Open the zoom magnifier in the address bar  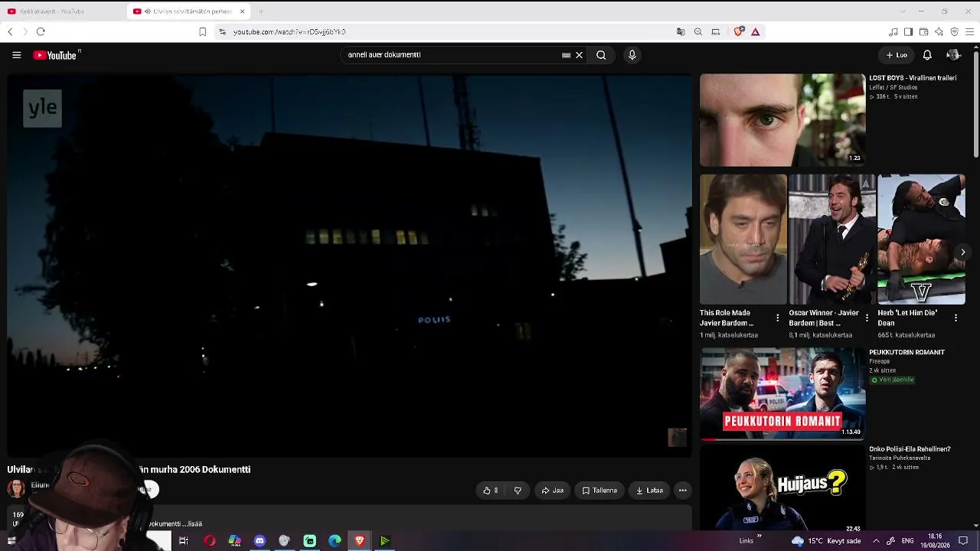[x=698, y=31]
